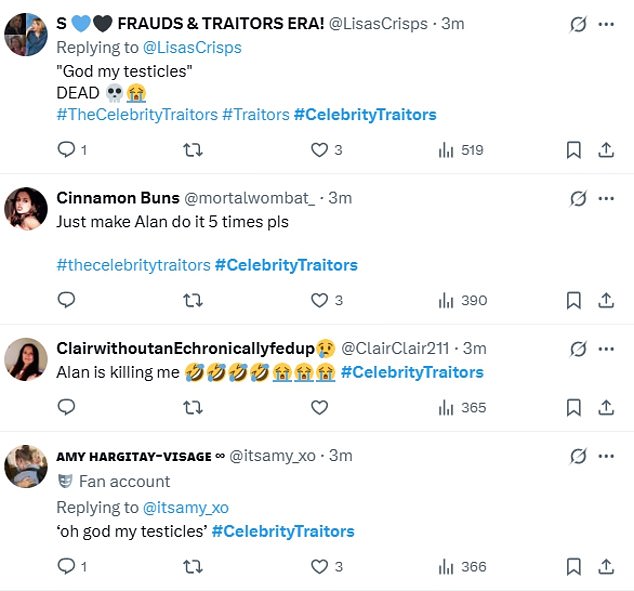The width and height of the screenshot is (634, 591).
Task: Repost the Cinnamon Buns tweet
Action: pos(194,300)
